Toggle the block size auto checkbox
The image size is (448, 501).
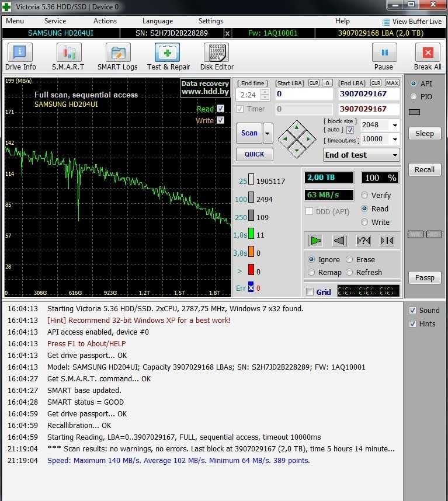coord(350,130)
